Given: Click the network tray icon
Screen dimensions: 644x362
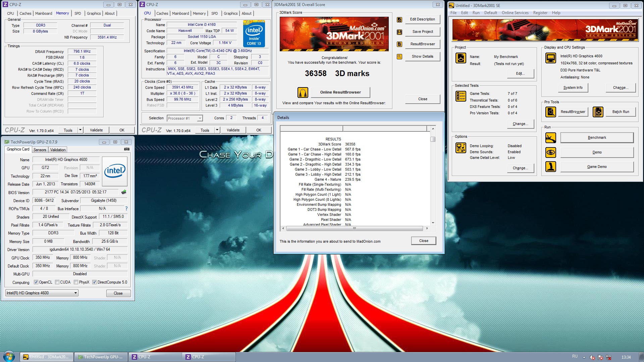Looking at the screenshot, I should (x=608, y=357).
